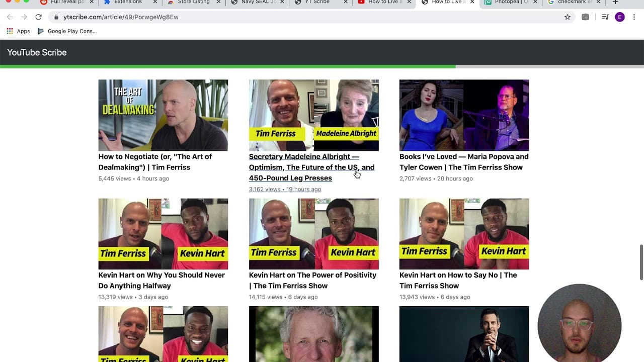Open a new tab with plus button

click(x=615, y=2)
